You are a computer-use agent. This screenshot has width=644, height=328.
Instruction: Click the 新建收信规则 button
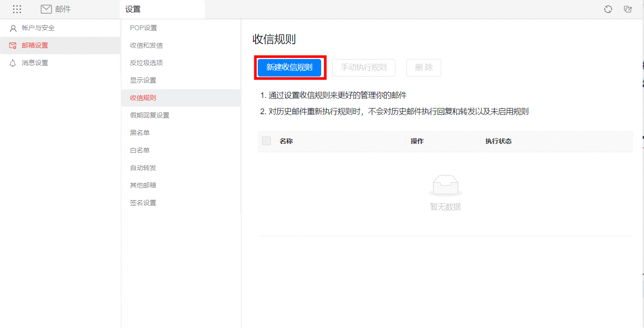click(289, 68)
